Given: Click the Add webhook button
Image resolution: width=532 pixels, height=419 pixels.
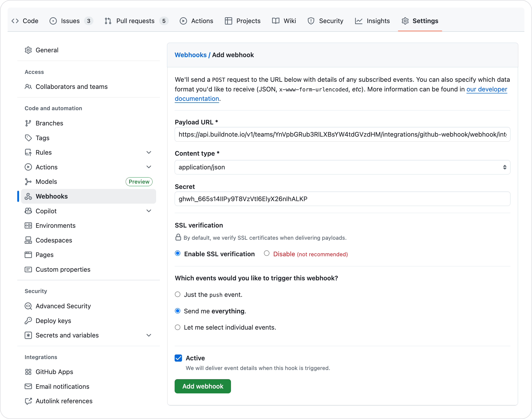Looking at the screenshot, I should pos(203,386).
